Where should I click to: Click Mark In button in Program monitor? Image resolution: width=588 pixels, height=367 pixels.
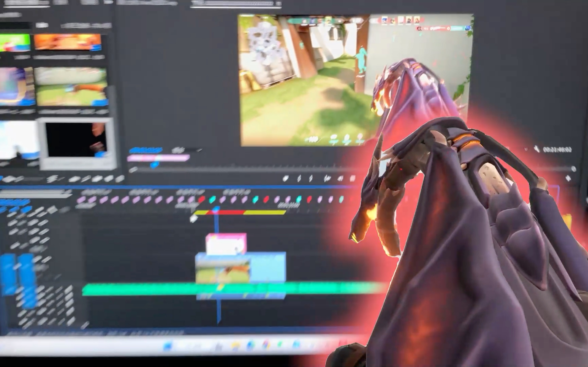(x=299, y=179)
